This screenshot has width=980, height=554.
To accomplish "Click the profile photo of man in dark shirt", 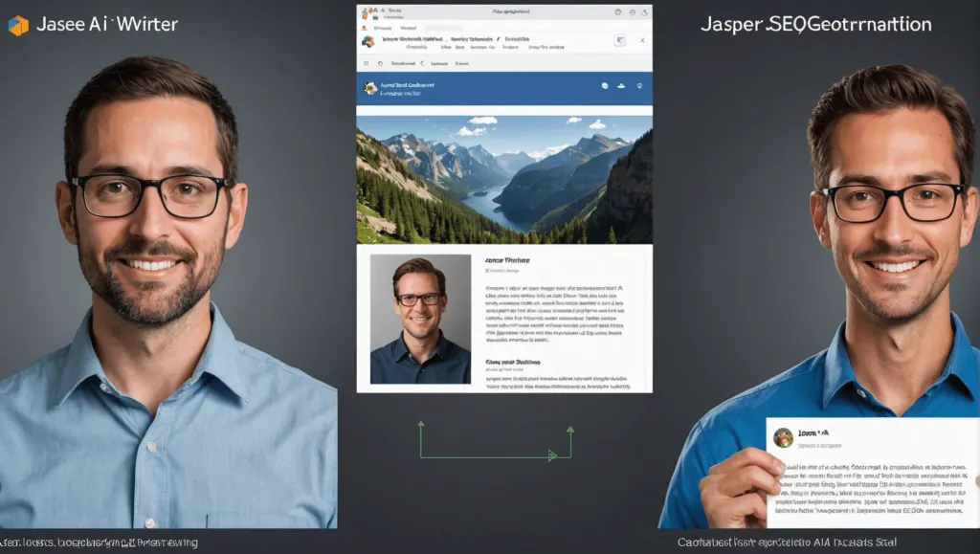I will tap(420, 319).
